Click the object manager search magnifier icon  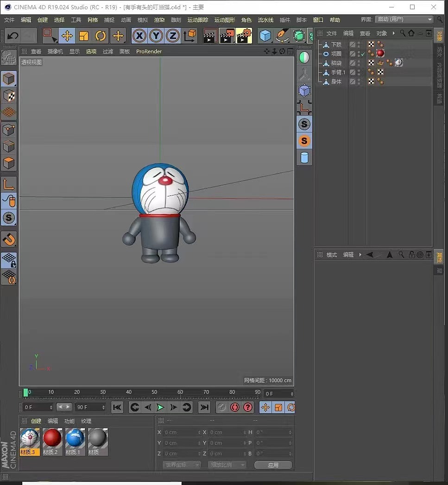click(x=403, y=33)
